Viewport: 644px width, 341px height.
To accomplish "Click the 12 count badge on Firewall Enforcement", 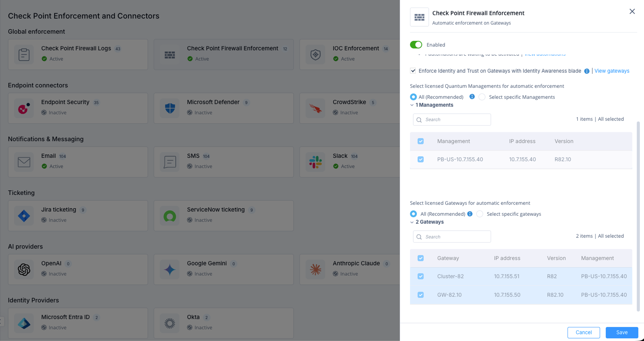I will coord(285,49).
